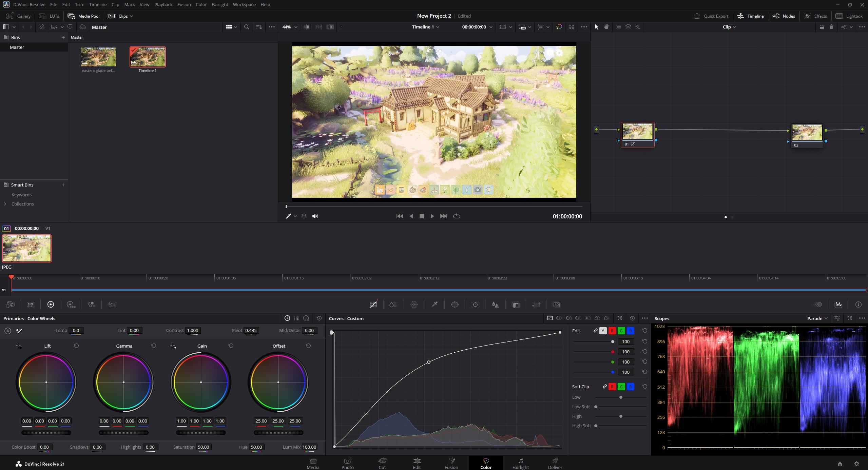Open the Workspace menu
The image size is (868, 470).
(x=244, y=4)
